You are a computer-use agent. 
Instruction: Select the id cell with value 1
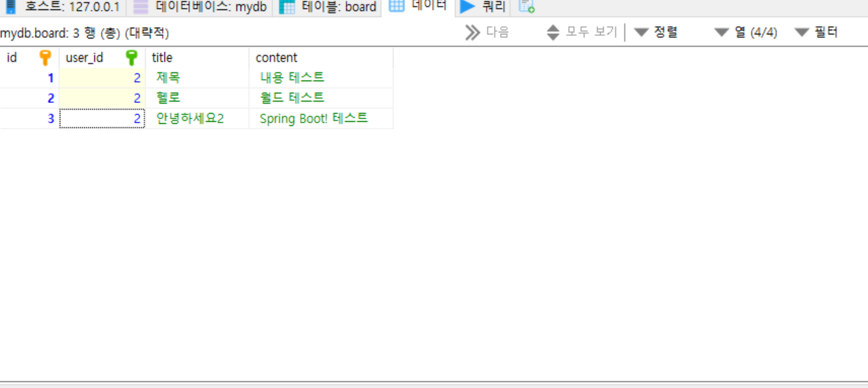[30, 78]
